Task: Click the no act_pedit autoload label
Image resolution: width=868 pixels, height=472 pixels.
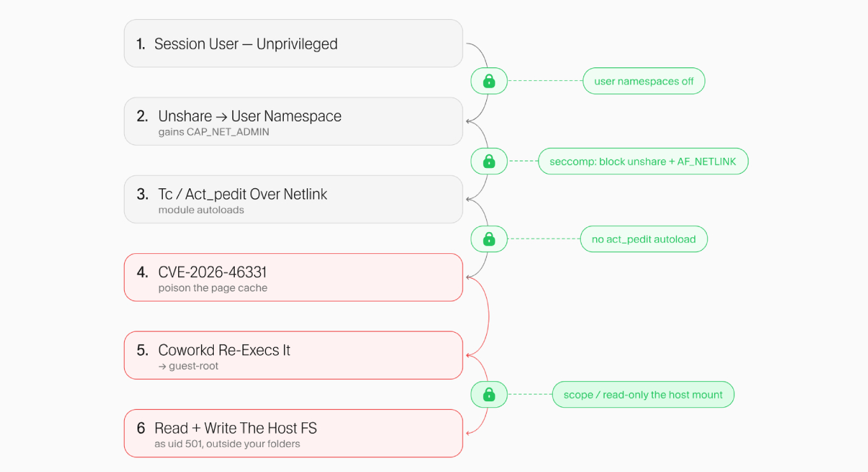Action: (x=644, y=239)
